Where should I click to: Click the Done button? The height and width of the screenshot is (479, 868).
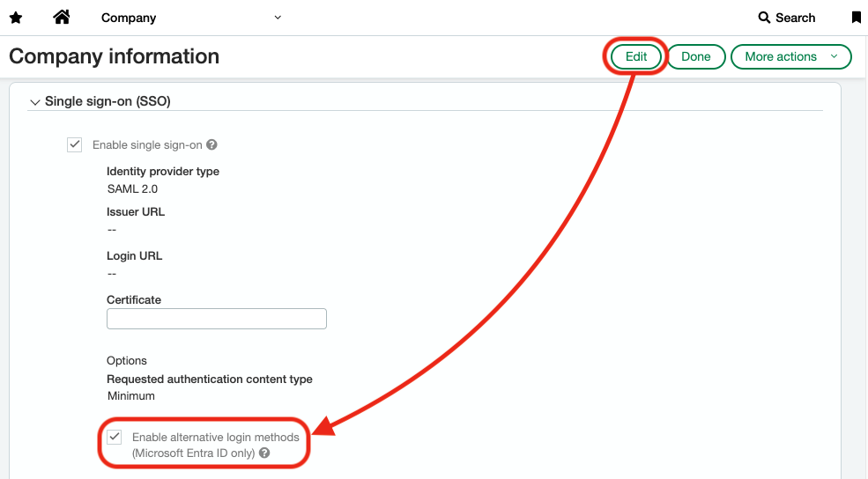tap(696, 56)
